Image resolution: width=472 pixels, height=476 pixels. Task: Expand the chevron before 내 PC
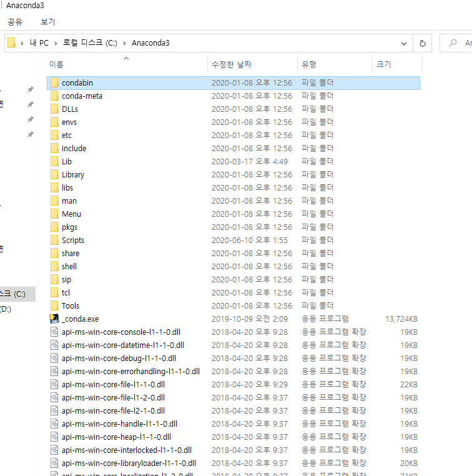pyautogui.click(x=22, y=43)
